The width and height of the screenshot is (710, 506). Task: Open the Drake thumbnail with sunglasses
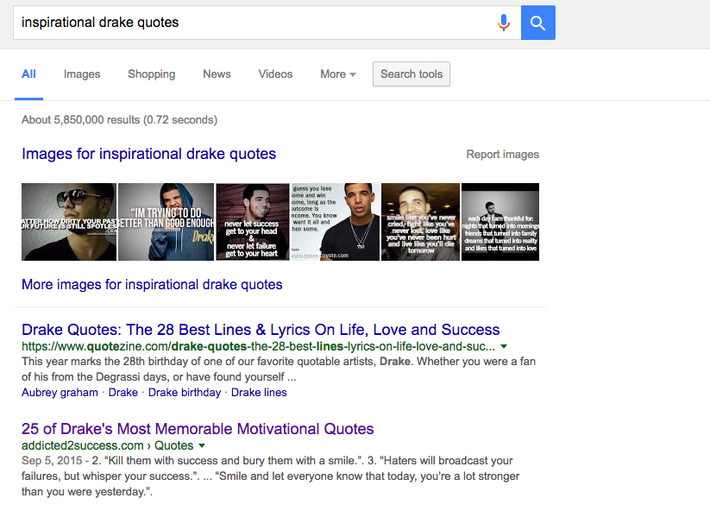(69, 222)
